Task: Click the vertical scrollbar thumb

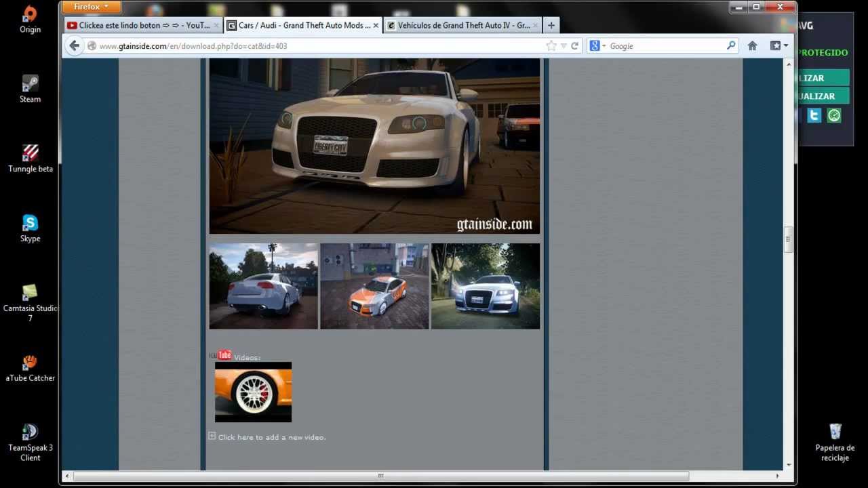Action: pos(788,239)
